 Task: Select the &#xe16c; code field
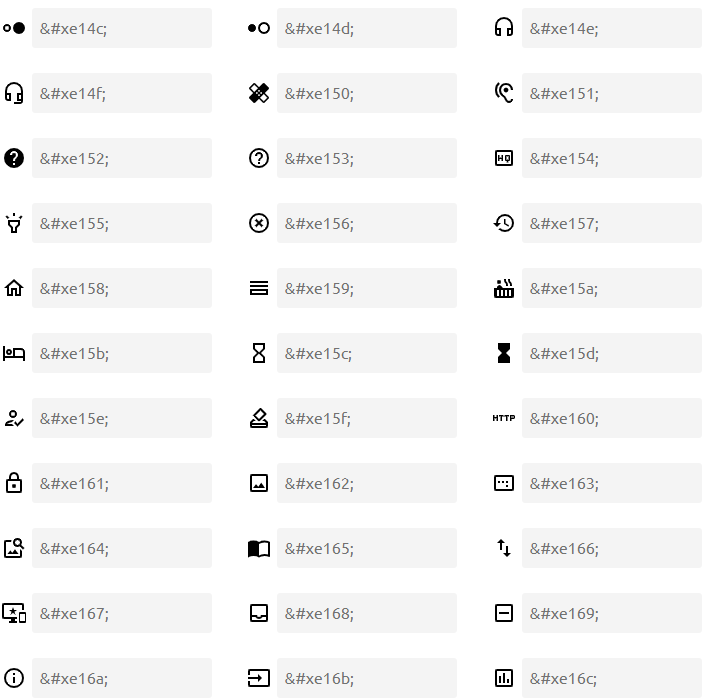pos(611,678)
